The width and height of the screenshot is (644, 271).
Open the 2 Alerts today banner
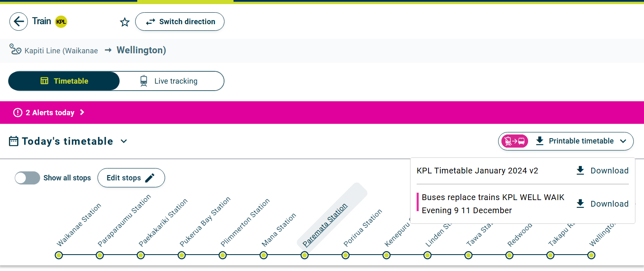[x=50, y=113]
